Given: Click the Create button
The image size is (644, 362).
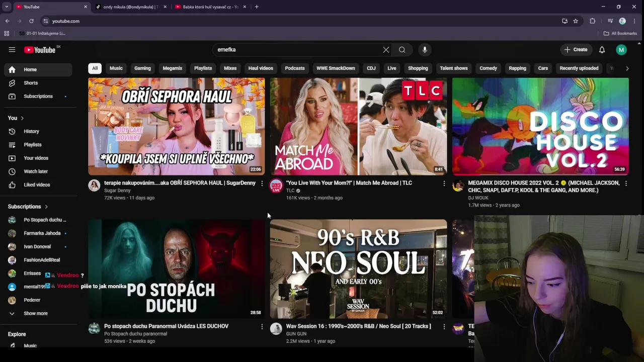Looking at the screenshot, I should tap(576, 50).
